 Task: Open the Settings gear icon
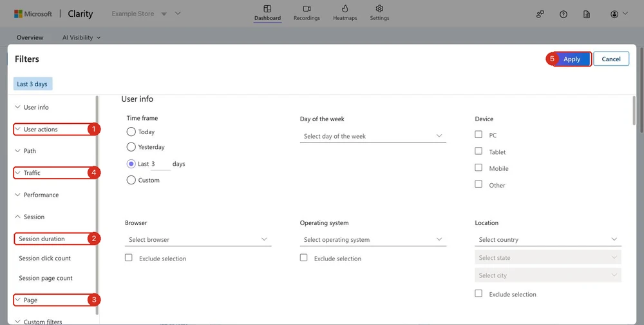[x=379, y=8]
